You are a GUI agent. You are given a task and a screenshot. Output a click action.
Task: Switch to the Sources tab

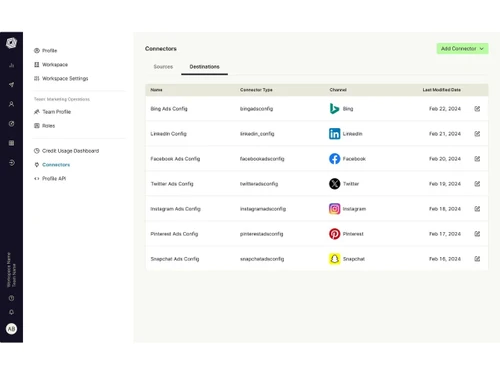(163, 67)
